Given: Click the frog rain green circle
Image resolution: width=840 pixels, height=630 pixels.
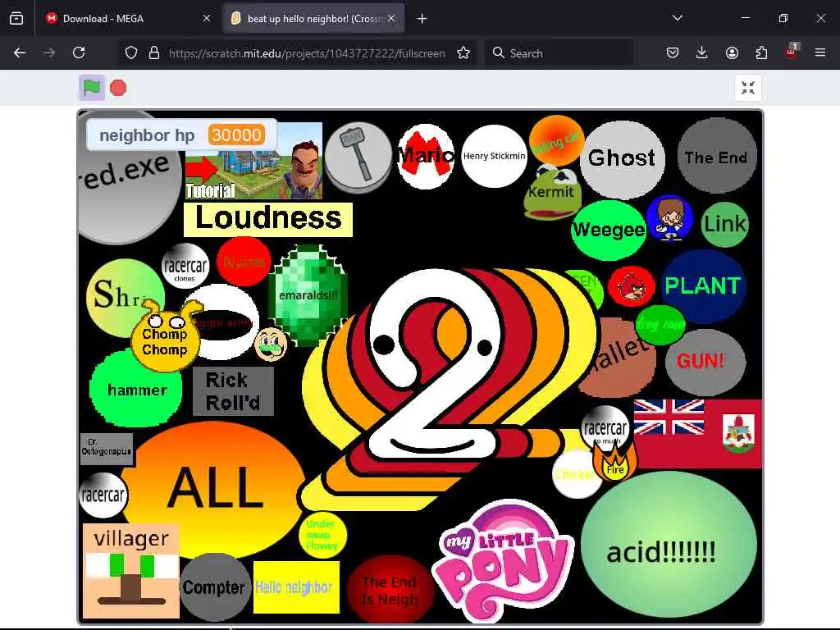Looking at the screenshot, I should (x=660, y=325).
